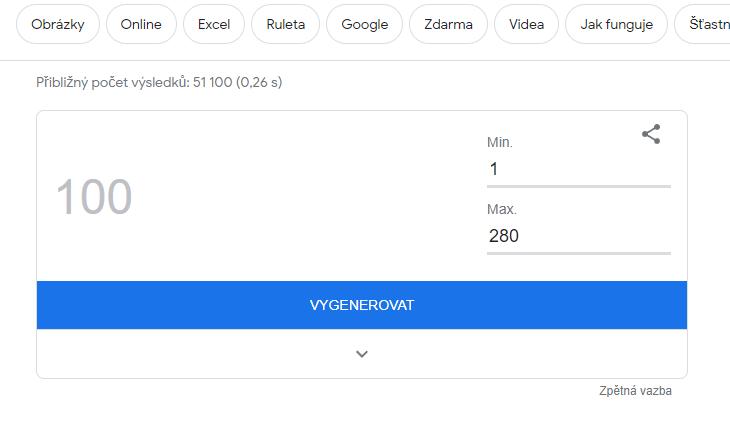
Task: Focus the Max. value field containing 280
Action: [x=578, y=237]
